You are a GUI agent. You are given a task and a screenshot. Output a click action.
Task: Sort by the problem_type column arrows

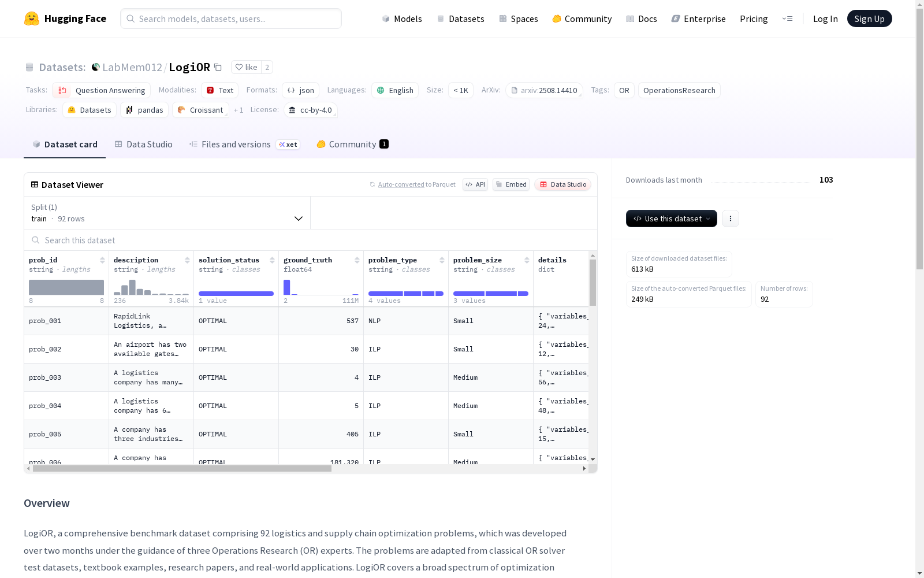[442, 260]
